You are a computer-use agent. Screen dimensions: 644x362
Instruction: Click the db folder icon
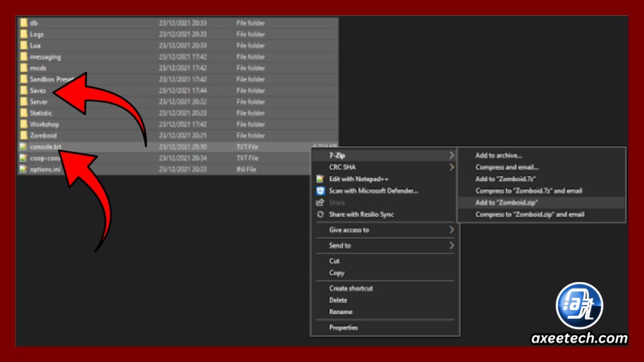tap(24, 23)
